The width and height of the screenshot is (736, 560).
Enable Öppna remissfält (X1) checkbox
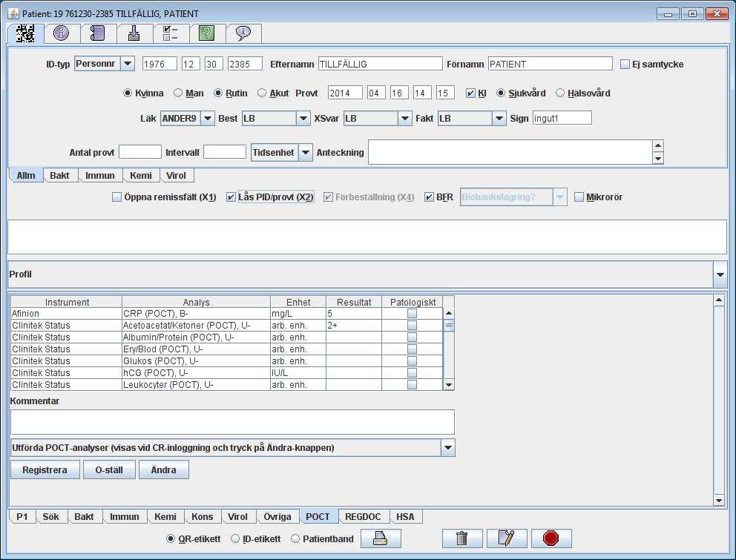tap(117, 197)
